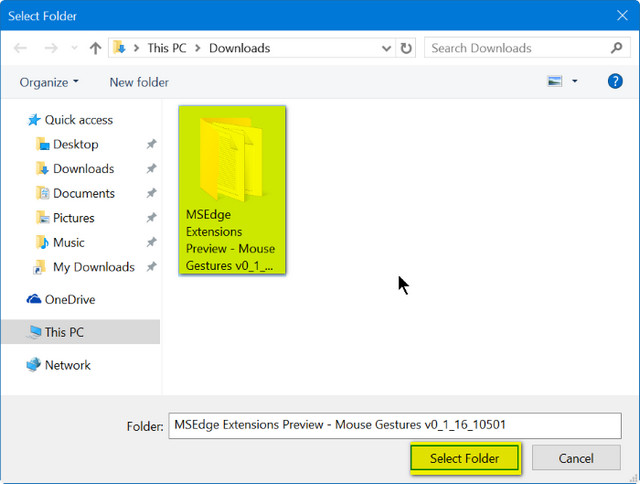
Task: Open Desktop in Quick access
Action: (x=67, y=144)
